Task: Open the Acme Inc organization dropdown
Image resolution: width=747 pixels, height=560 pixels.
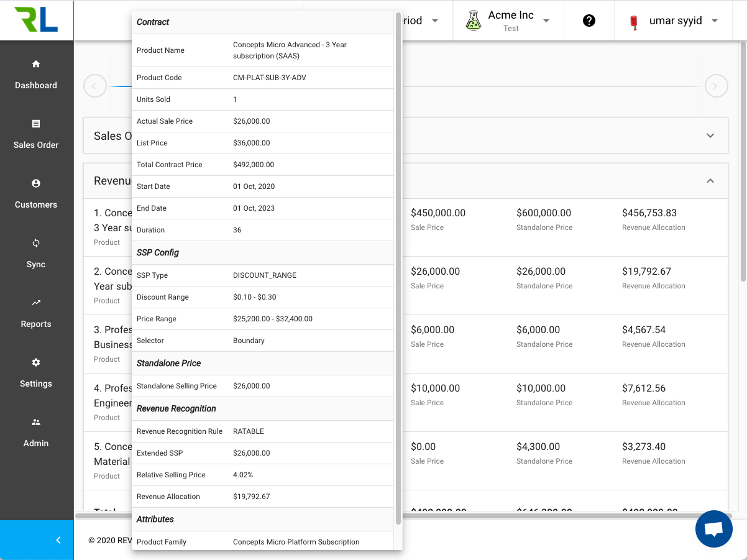Action: pos(546,21)
